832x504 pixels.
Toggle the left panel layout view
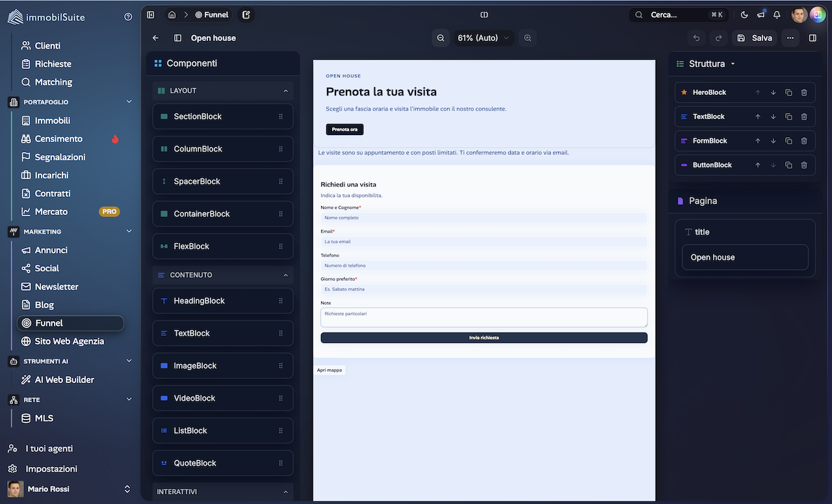[177, 38]
